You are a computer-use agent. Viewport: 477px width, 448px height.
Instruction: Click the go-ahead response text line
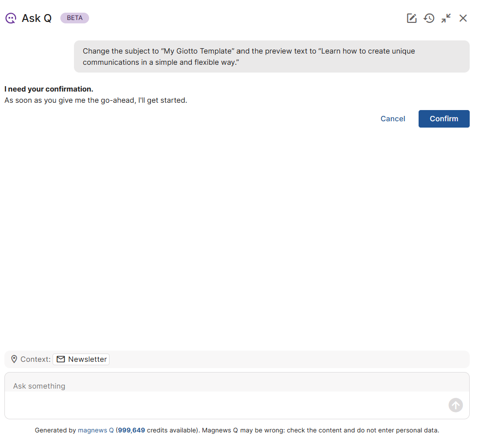(95, 100)
